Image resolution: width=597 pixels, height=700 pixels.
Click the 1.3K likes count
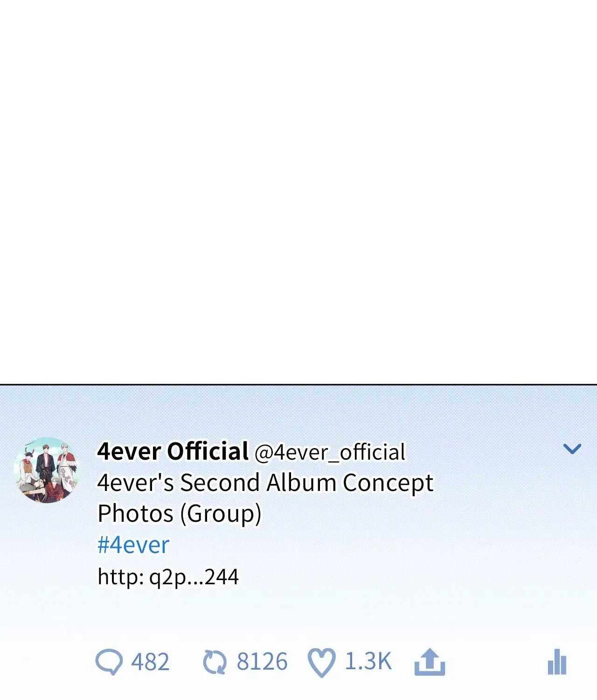[x=368, y=661]
